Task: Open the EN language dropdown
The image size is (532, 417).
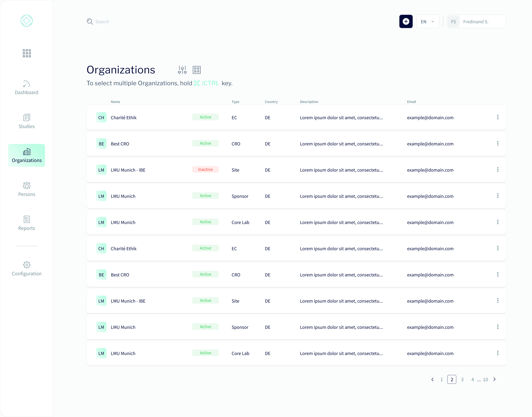Action: 428,21
